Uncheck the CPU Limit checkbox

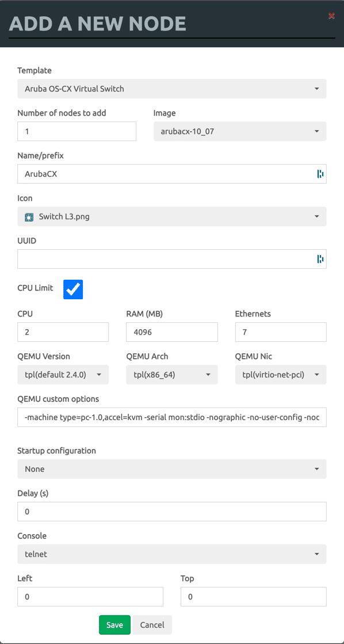[73, 289]
